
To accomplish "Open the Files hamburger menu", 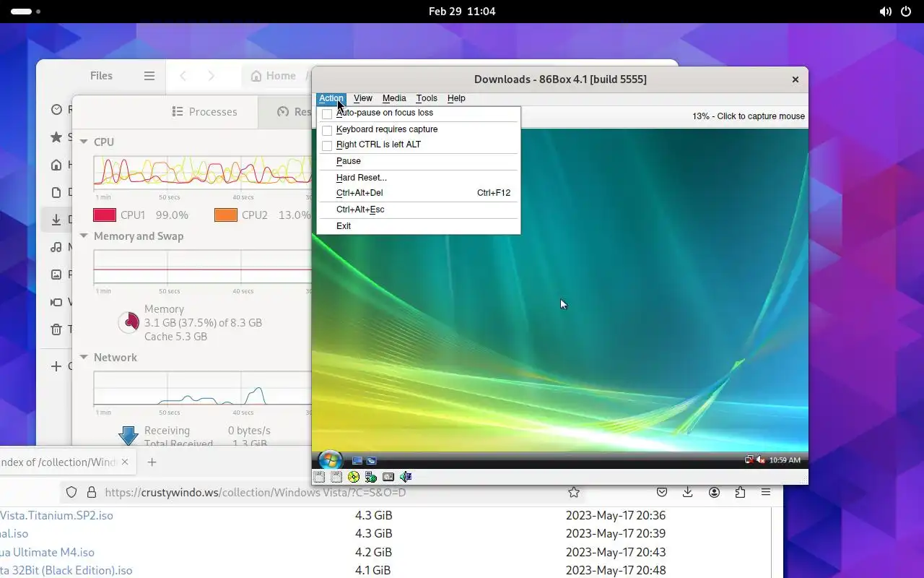I will coord(149,76).
